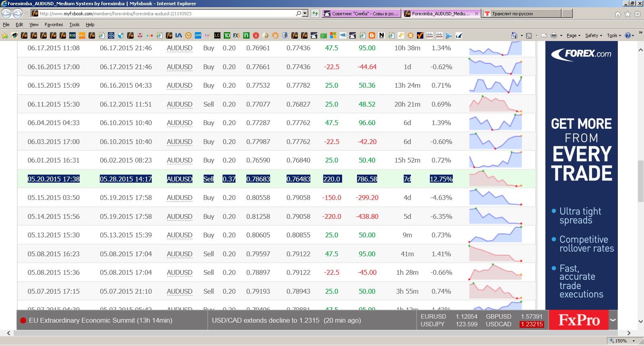Open the orange DFX favorites shortcut
The height and width of the screenshot is (346, 644).
tap(82, 35)
